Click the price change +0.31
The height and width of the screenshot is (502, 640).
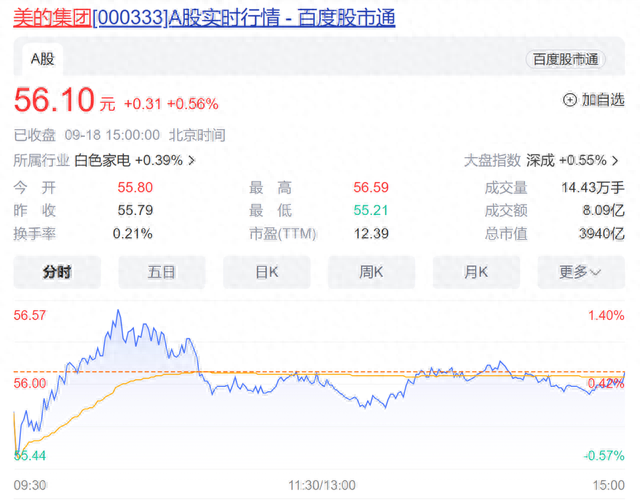[x=143, y=104]
